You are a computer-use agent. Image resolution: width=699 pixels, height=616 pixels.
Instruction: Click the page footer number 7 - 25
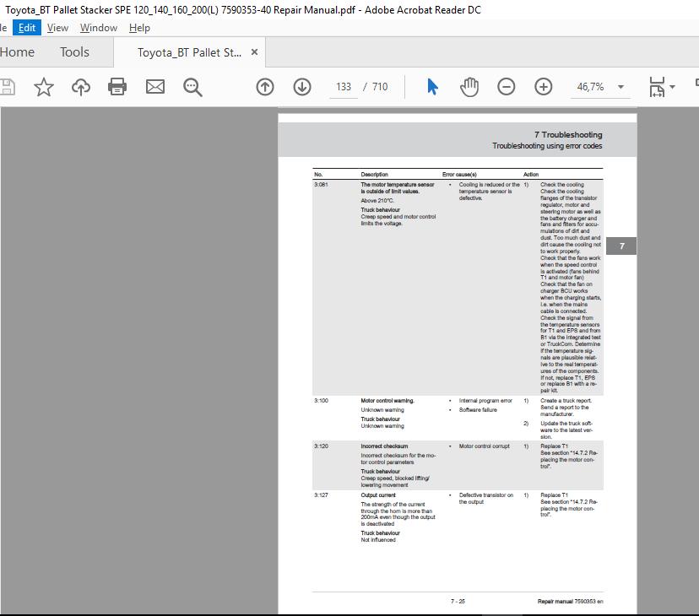click(458, 602)
